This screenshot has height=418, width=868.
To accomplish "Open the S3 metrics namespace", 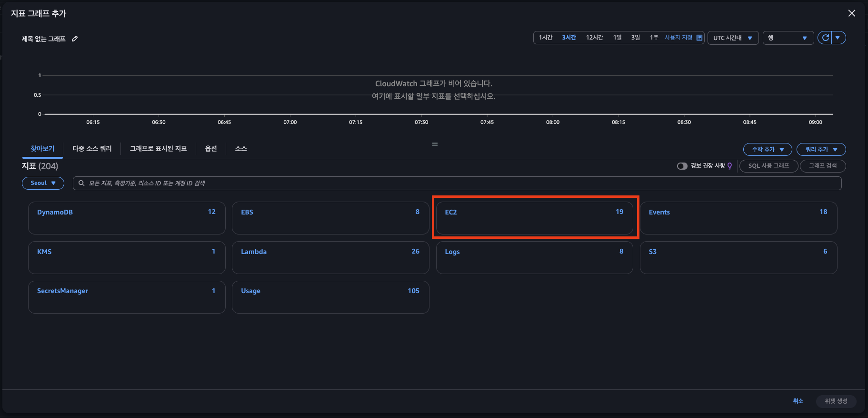I will coord(738,257).
